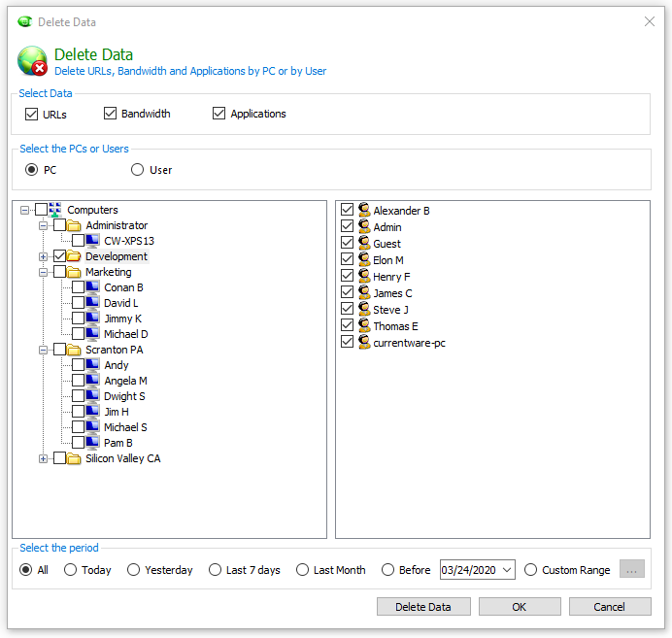Click the Conan B computer icon
The image size is (672, 638).
(92, 287)
